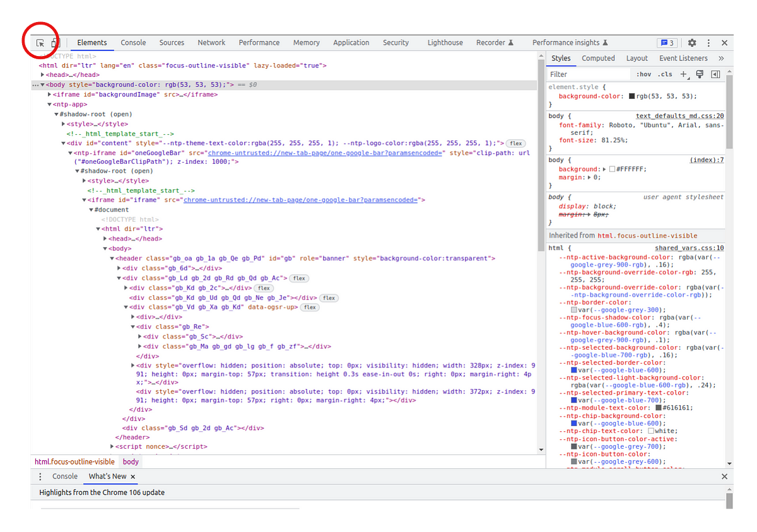757x532 pixels.
Task: Switch to the Console panel tab
Action: click(x=133, y=43)
